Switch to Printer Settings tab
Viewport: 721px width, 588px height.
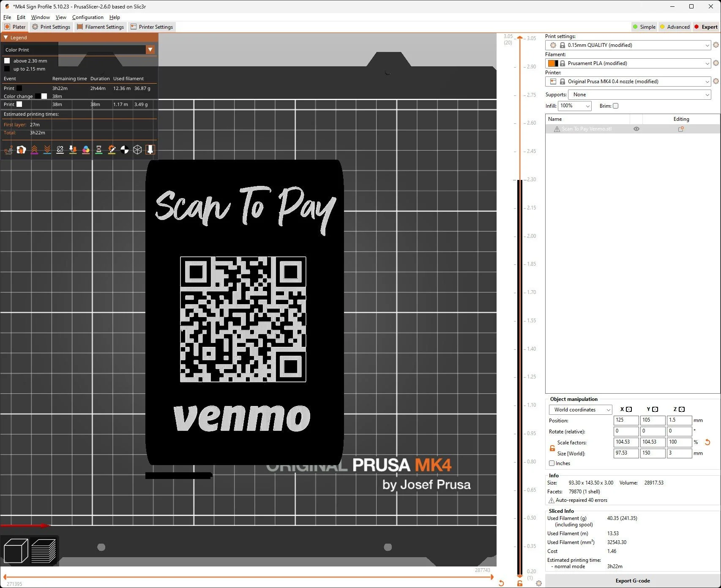coord(152,27)
